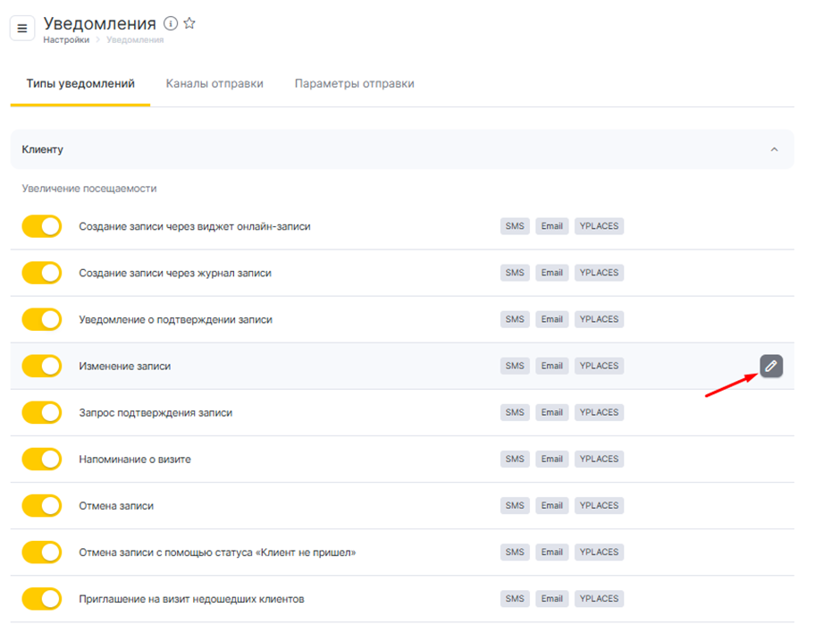
Task: Open the hamburger menu
Action: coord(22,29)
